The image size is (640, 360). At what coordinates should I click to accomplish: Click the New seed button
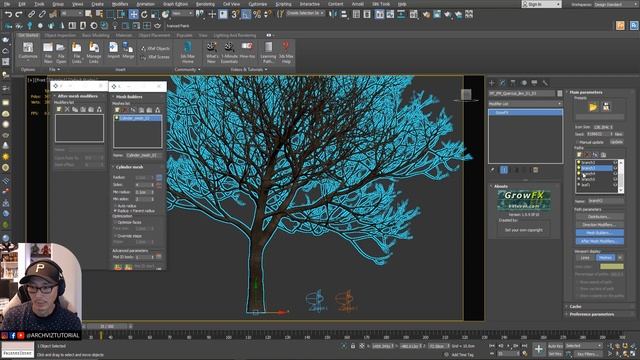click(x=618, y=134)
